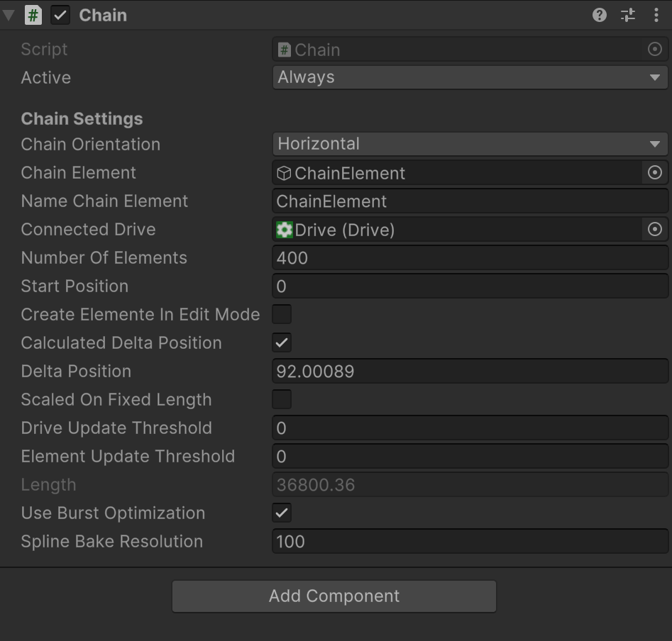Open the Chain component presets
This screenshot has width=672, height=641.
point(628,15)
